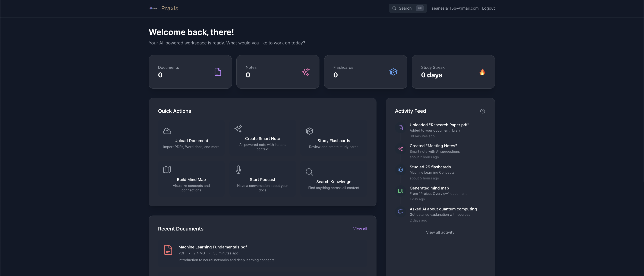
Task: Click the Start Podcast microphone icon
Action: [x=238, y=170]
